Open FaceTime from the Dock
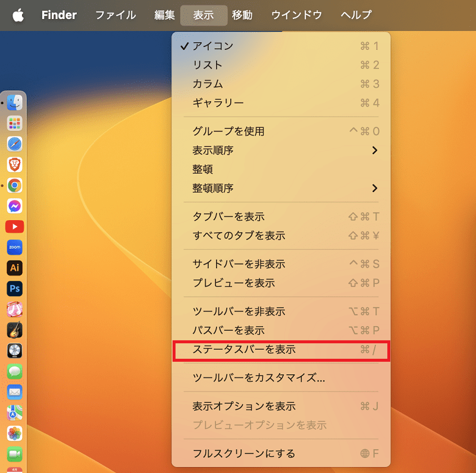 [x=14, y=454]
